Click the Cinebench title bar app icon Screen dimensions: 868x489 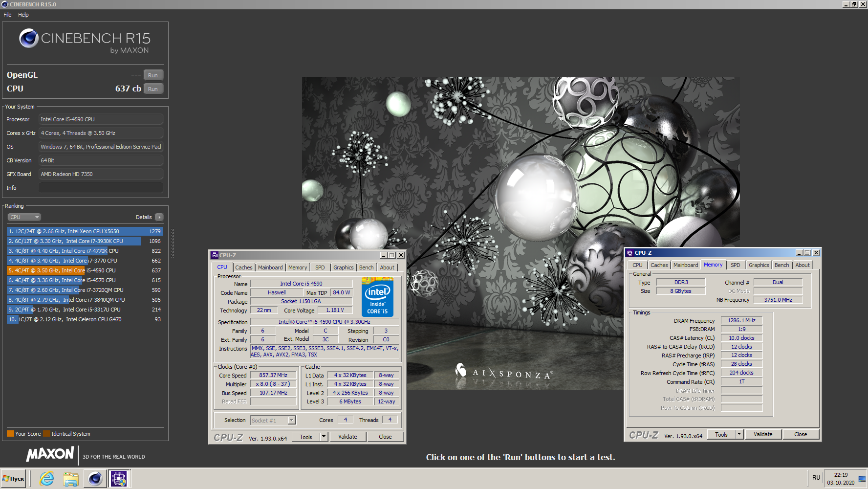(x=5, y=4)
